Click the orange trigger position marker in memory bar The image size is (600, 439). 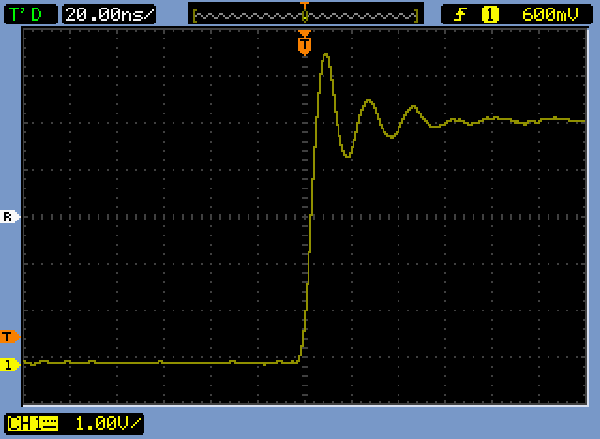coord(305,5)
